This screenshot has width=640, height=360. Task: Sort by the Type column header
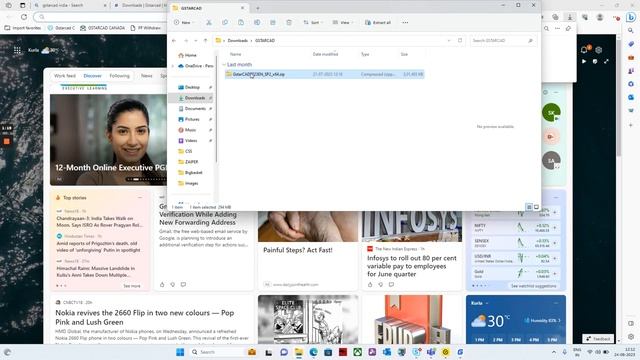pyautogui.click(x=365, y=54)
